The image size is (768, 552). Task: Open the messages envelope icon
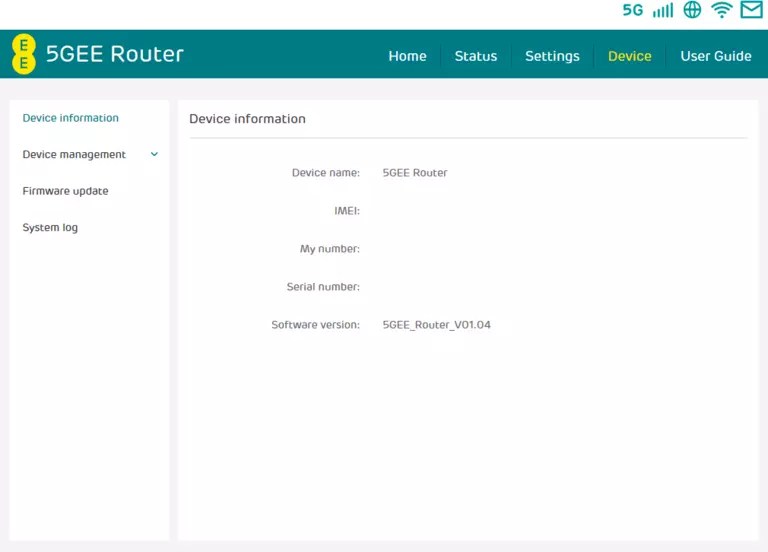click(x=751, y=10)
